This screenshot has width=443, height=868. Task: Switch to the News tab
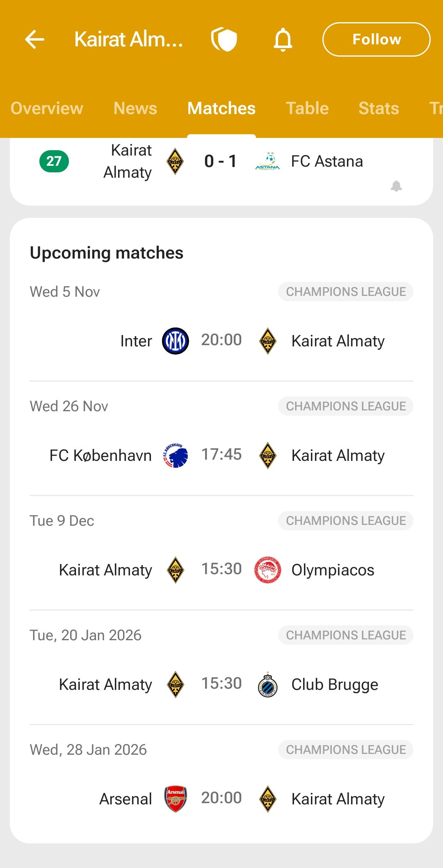[x=135, y=108]
